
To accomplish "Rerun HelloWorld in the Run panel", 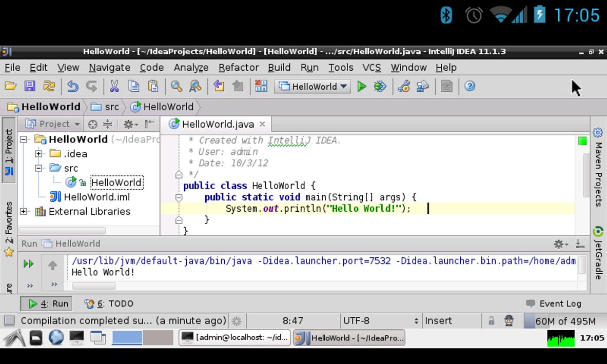I will [28, 264].
